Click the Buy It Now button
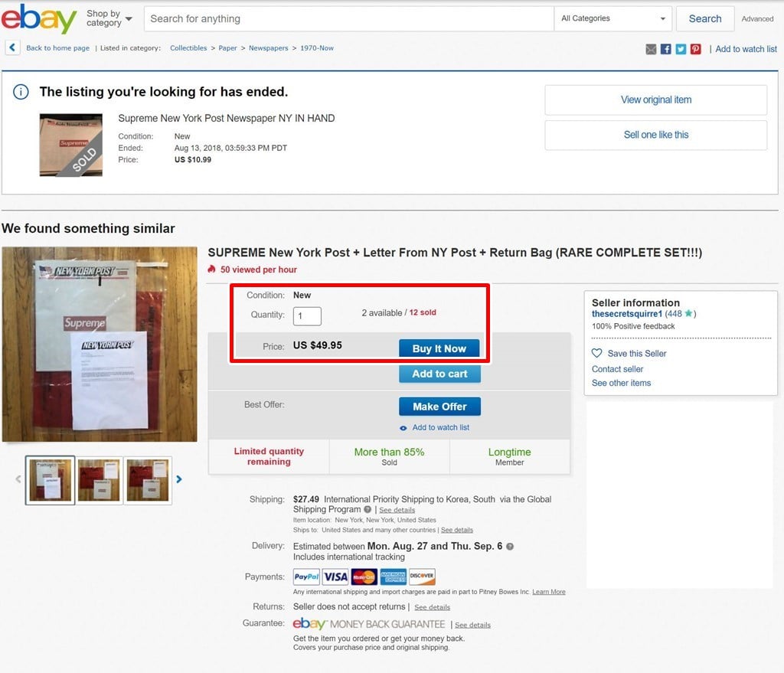The height and width of the screenshot is (673, 784). coord(439,348)
